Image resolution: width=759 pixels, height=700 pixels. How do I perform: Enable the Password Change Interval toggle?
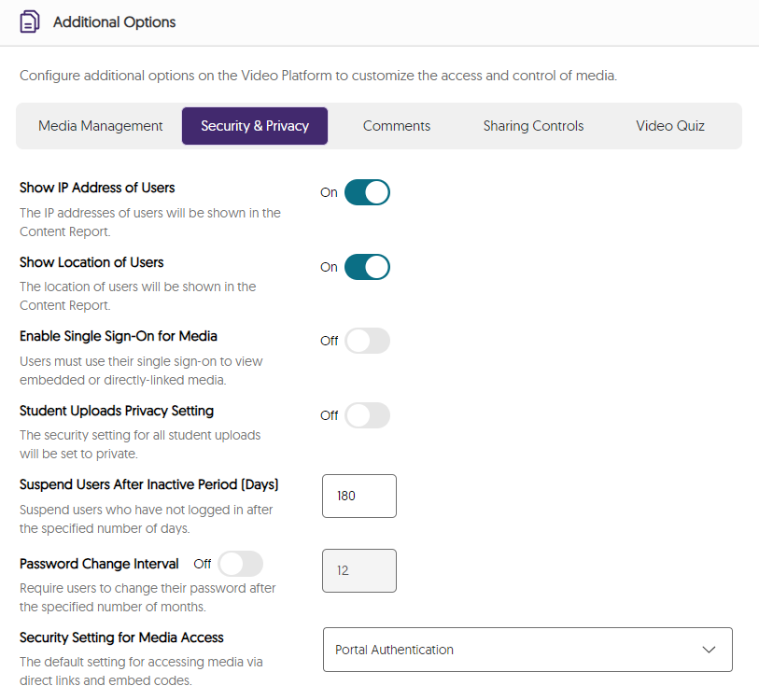click(x=240, y=564)
